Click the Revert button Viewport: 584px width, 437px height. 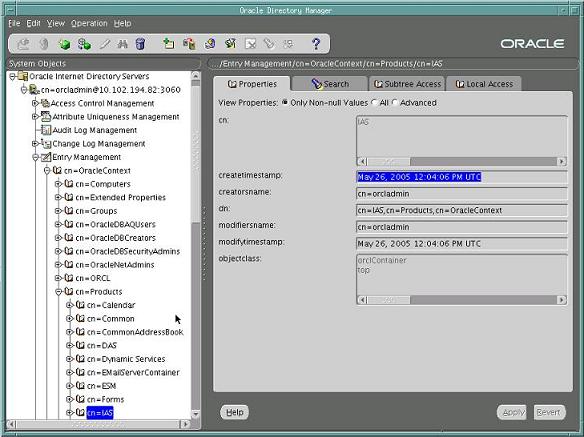[548, 412]
